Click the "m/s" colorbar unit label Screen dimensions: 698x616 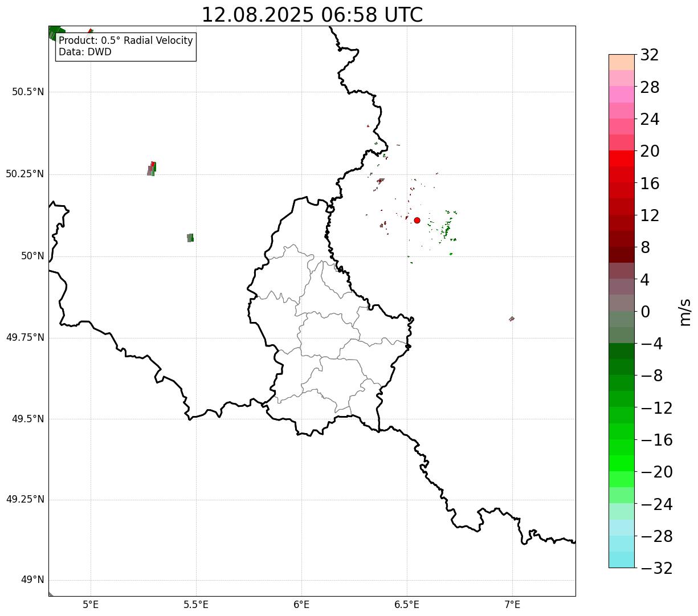click(684, 312)
